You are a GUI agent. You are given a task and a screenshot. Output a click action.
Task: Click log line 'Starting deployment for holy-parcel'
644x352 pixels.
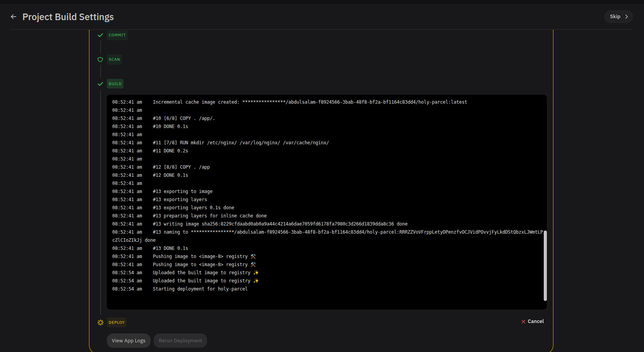[200, 289]
